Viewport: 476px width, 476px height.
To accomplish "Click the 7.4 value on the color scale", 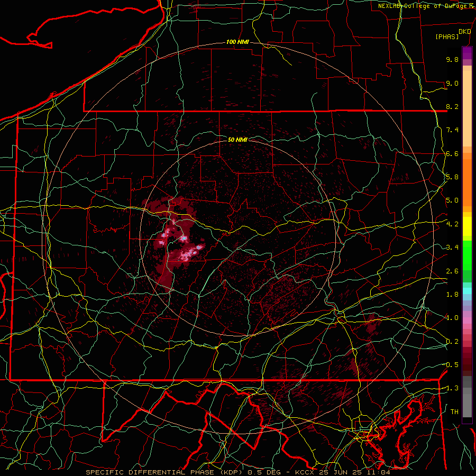I will (x=452, y=130).
